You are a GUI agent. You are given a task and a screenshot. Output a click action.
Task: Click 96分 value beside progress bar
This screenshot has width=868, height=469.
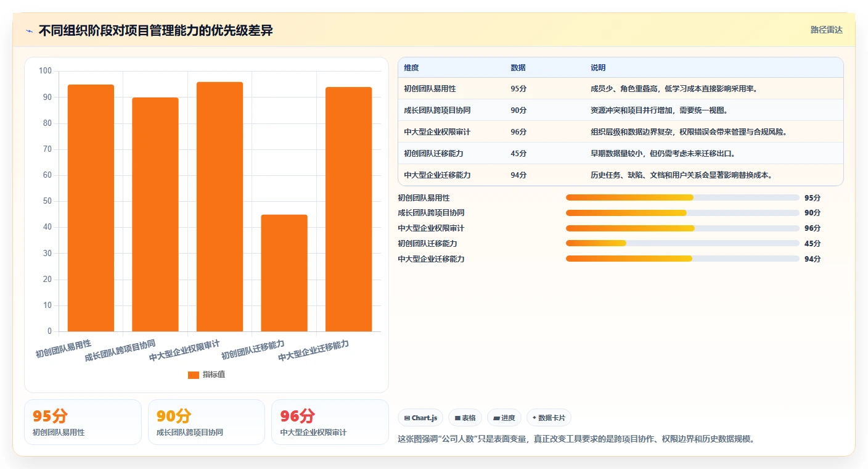(x=813, y=228)
